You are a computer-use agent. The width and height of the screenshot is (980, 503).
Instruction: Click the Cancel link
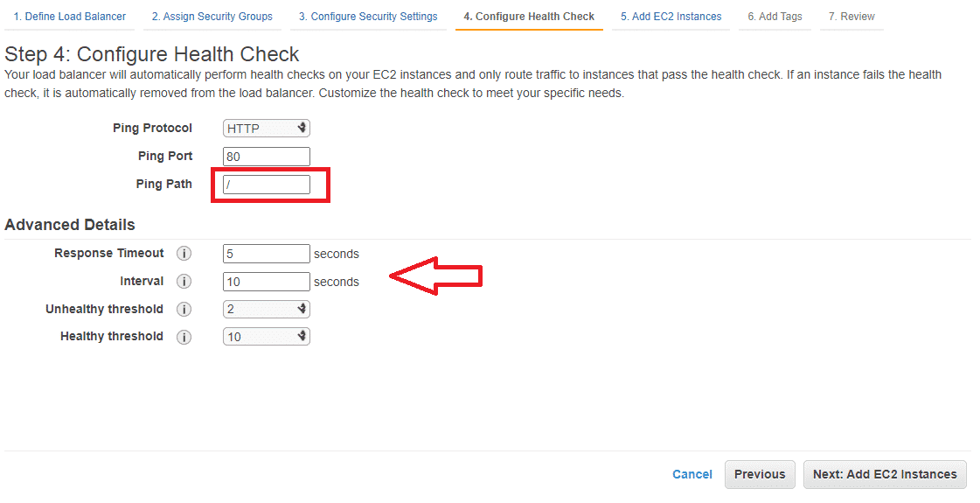tap(692, 474)
